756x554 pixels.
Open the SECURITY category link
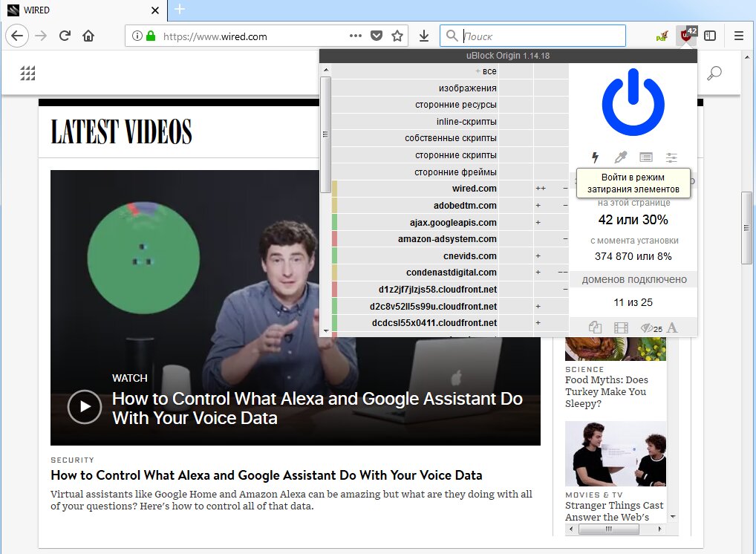[72, 460]
